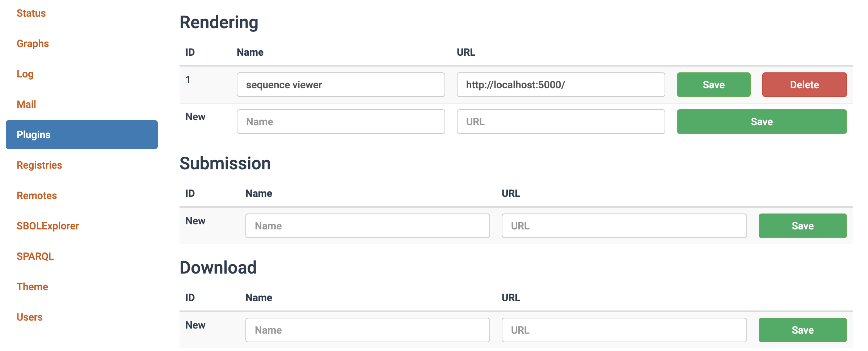Select the Submission table 'Name' column header

pos(259,193)
